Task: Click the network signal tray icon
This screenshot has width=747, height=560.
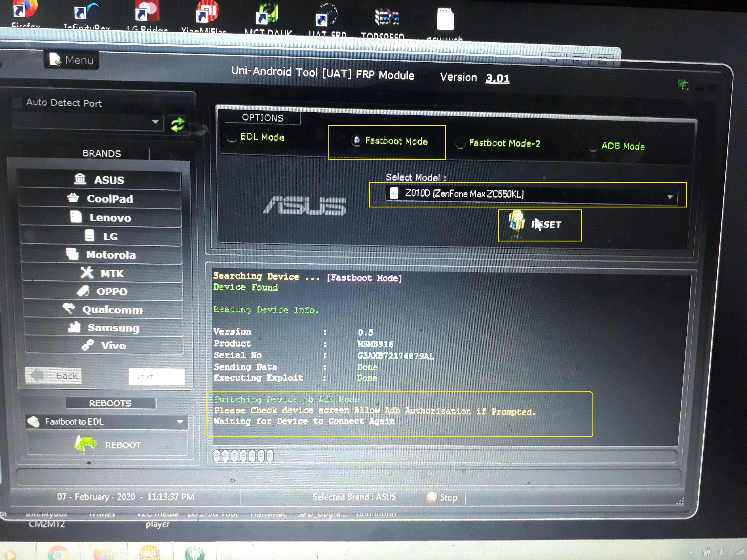Action: [x=739, y=552]
